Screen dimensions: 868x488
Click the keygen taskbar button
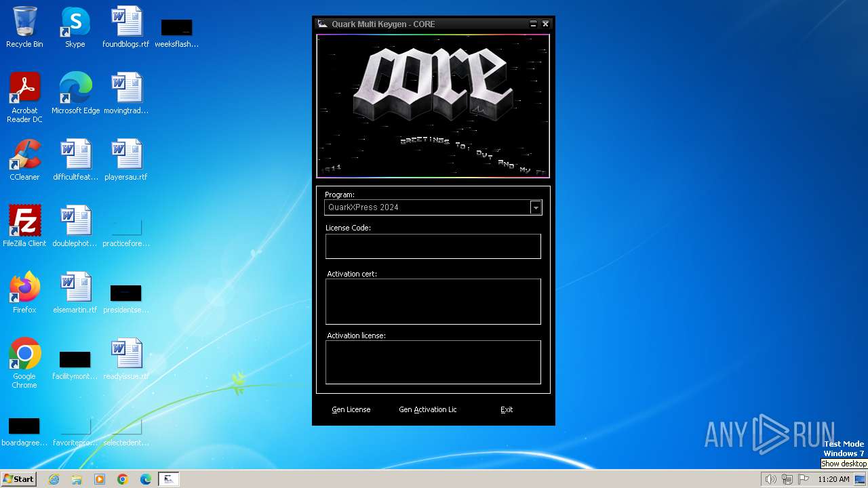pyautogui.click(x=168, y=479)
